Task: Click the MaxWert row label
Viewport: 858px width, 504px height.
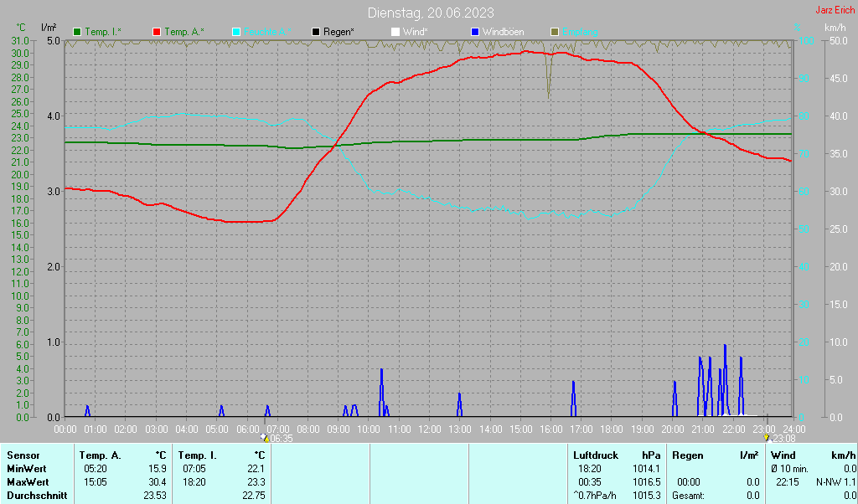Action: pyautogui.click(x=26, y=482)
